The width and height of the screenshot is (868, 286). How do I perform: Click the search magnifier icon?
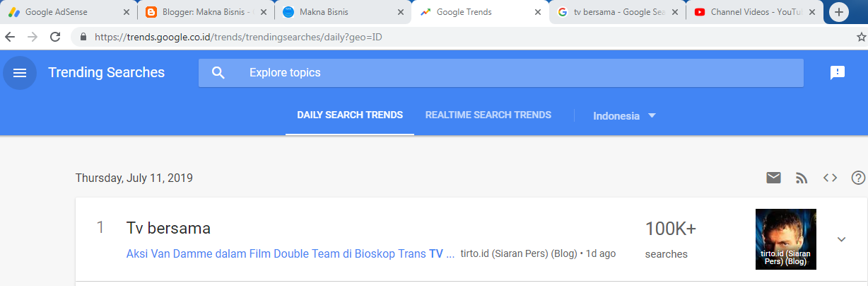click(218, 73)
